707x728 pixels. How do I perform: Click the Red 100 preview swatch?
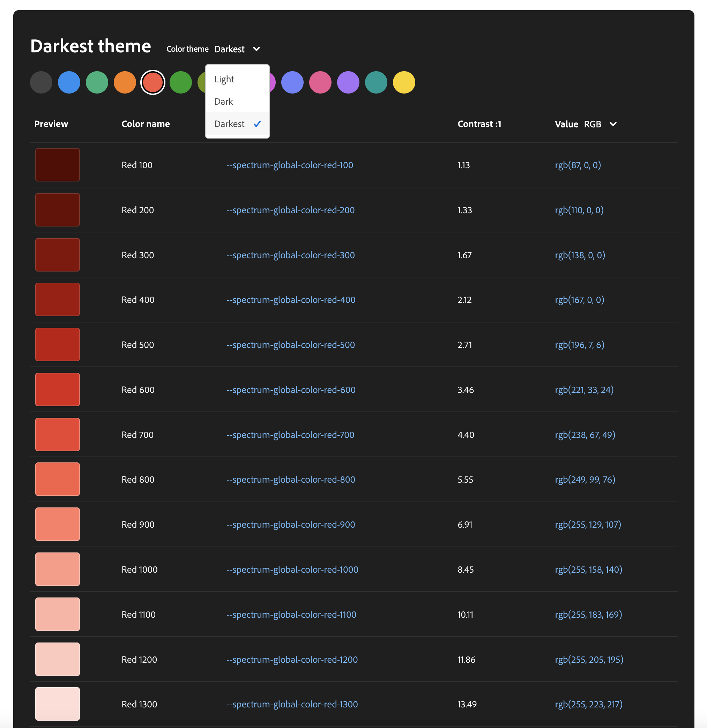click(x=58, y=165)
